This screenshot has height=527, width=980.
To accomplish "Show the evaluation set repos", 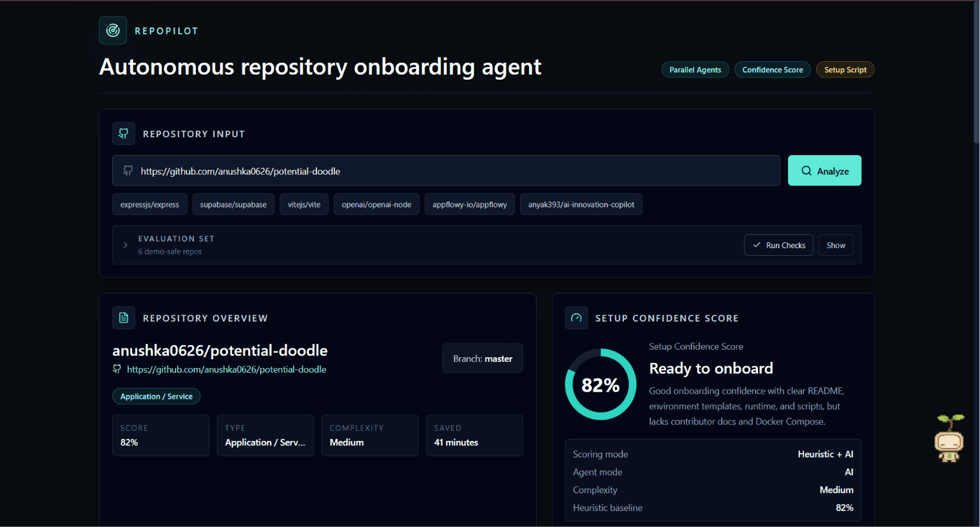I will (836, 245).
